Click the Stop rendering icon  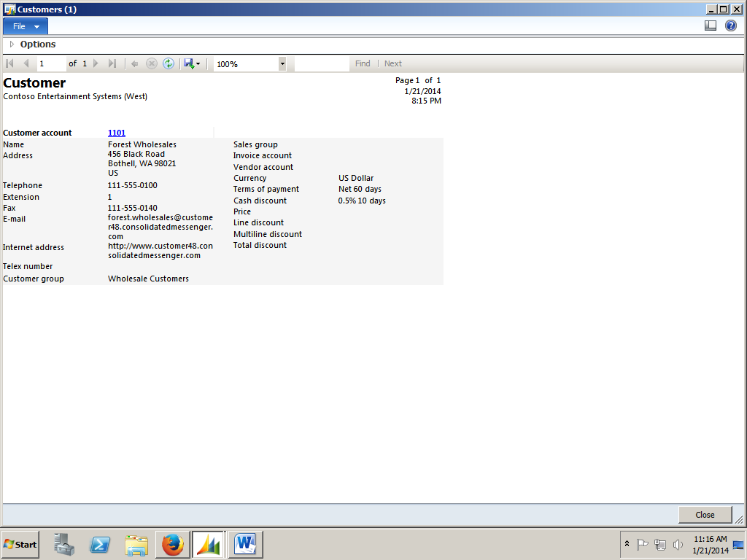click(152, 63)
